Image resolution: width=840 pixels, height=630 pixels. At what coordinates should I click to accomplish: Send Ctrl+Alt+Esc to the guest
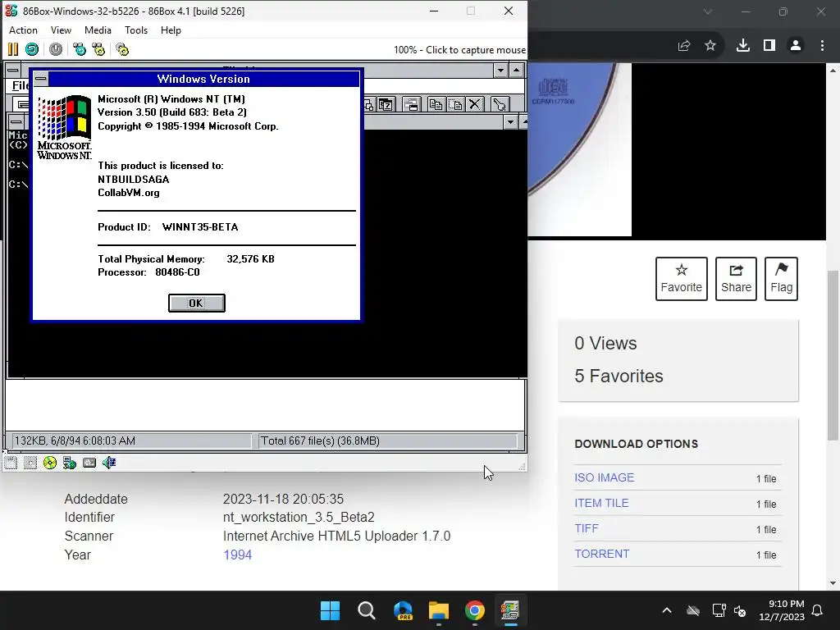[x=98, y=50]
